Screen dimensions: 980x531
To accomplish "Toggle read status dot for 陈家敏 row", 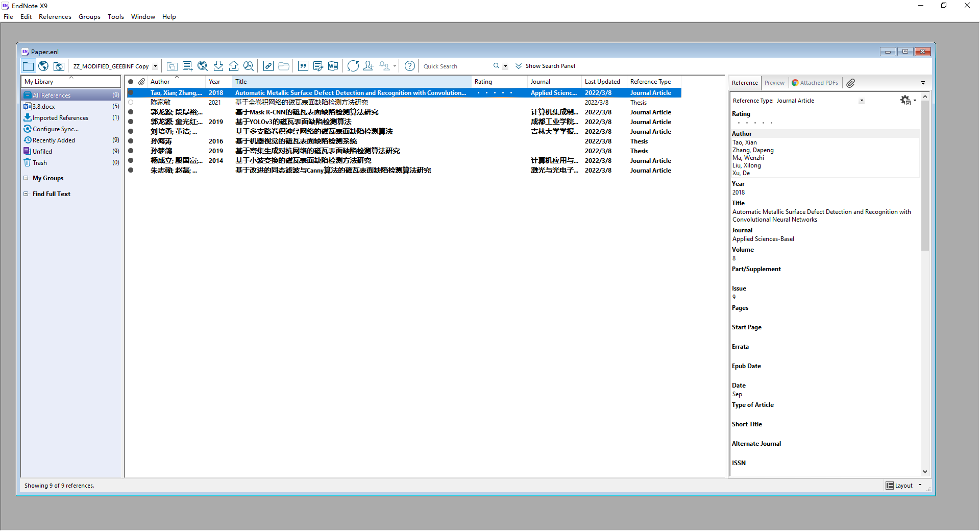I will click(131, 103).
